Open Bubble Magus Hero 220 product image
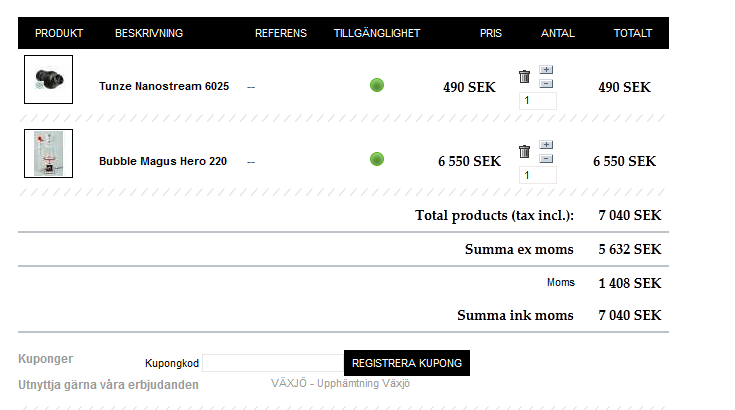This screenshot has width=735, height=410. 48,154
